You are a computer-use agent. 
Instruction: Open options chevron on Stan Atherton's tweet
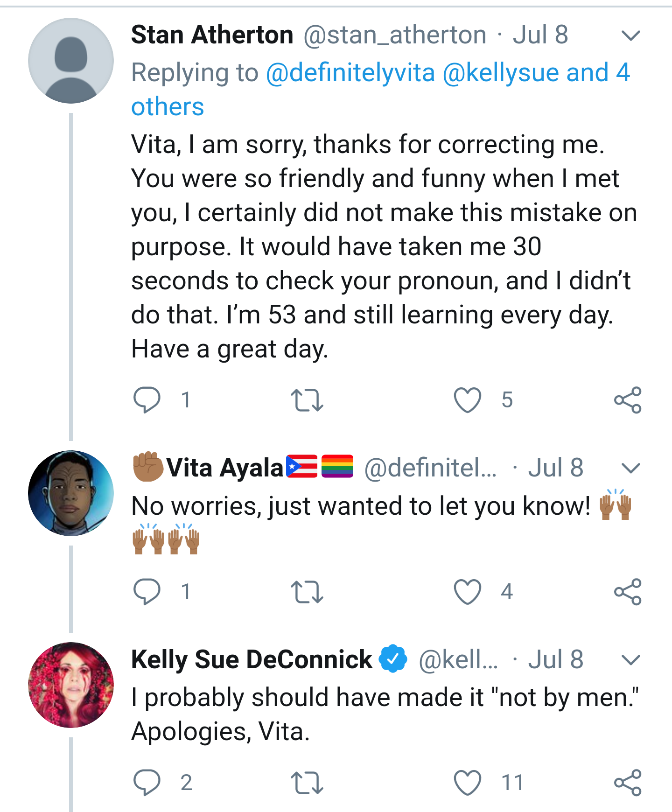[x=631, y=35]
